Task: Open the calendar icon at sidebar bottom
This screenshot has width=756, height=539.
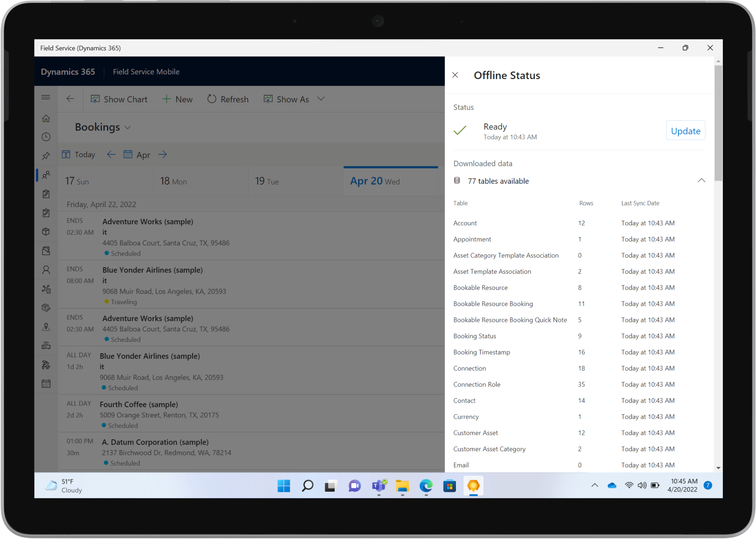Action: pos(46,383)
